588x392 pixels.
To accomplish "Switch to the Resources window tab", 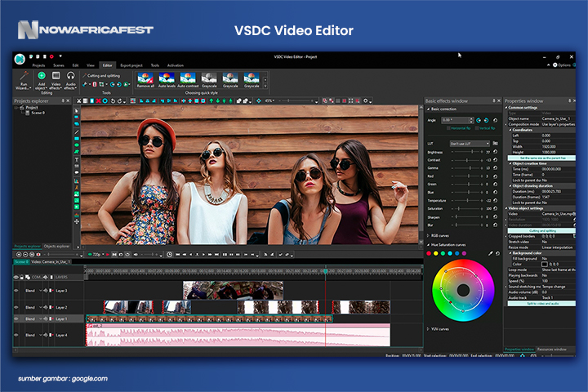I will pyautogui.click(x=551, y=350).
